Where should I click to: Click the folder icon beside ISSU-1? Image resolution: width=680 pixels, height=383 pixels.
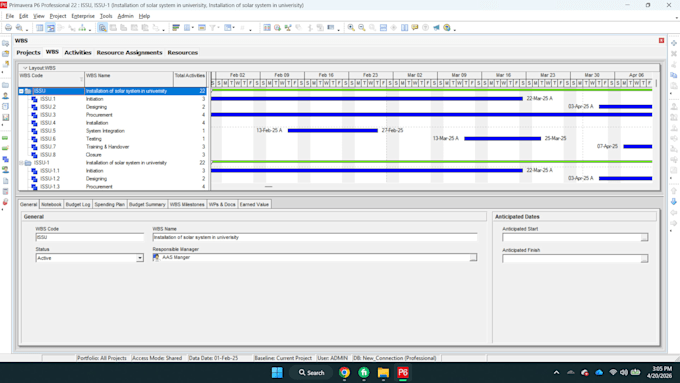pyautogui.click(x=28, y=163)
